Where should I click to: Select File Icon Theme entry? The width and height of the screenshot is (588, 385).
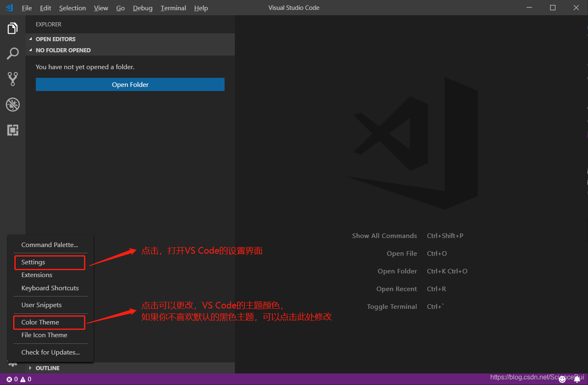[x=51, y=335]
